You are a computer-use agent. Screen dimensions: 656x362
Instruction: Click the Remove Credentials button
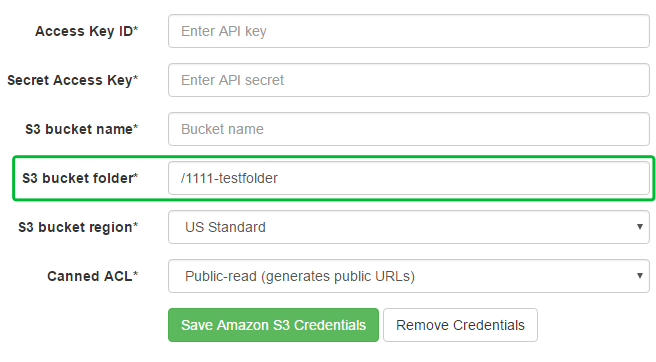[x=460, y=325]
